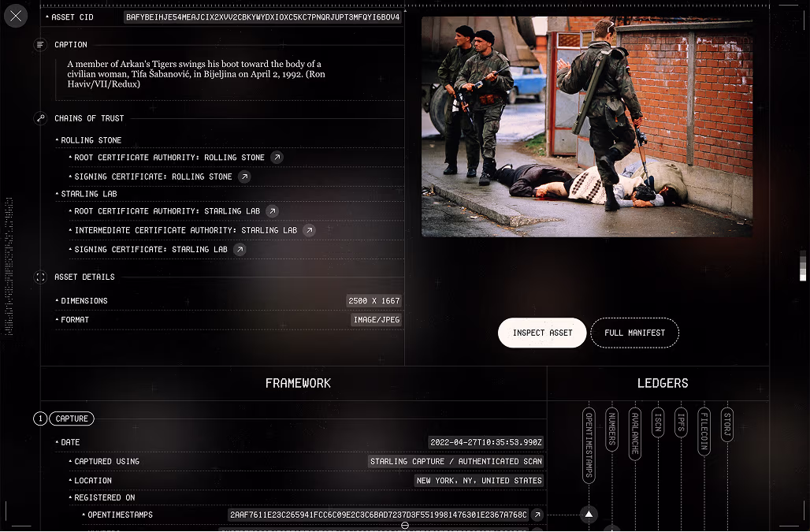Click Starling Capture / Authenticated Scan value
Viewport: 810px width, 532px height.
point(456,461)
